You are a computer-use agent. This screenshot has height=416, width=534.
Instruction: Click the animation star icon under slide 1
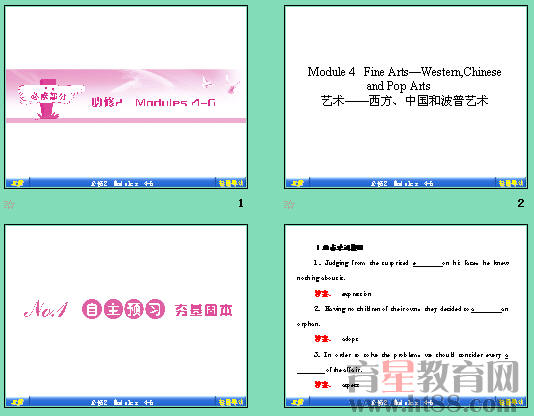[x=9, y=204]
